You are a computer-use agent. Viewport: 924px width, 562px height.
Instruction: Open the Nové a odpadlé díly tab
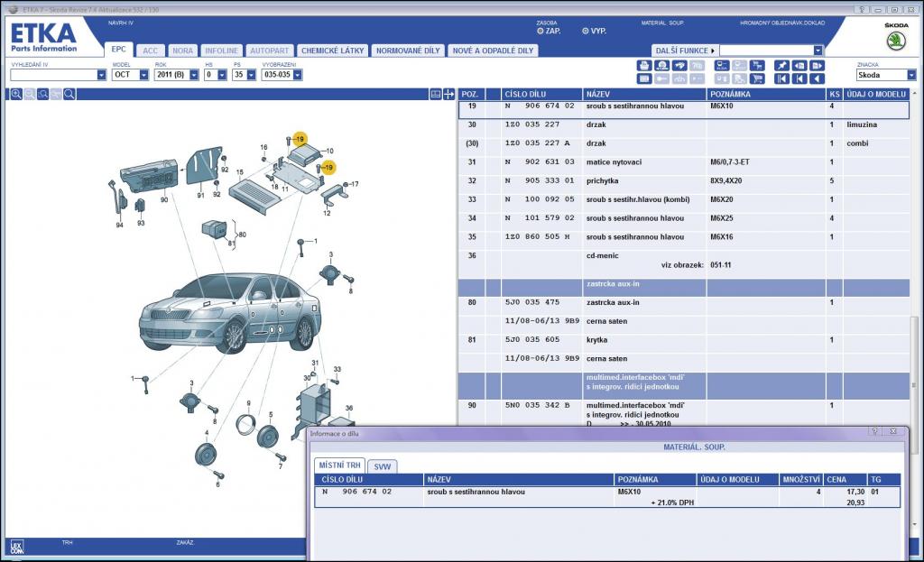(493, 51)
